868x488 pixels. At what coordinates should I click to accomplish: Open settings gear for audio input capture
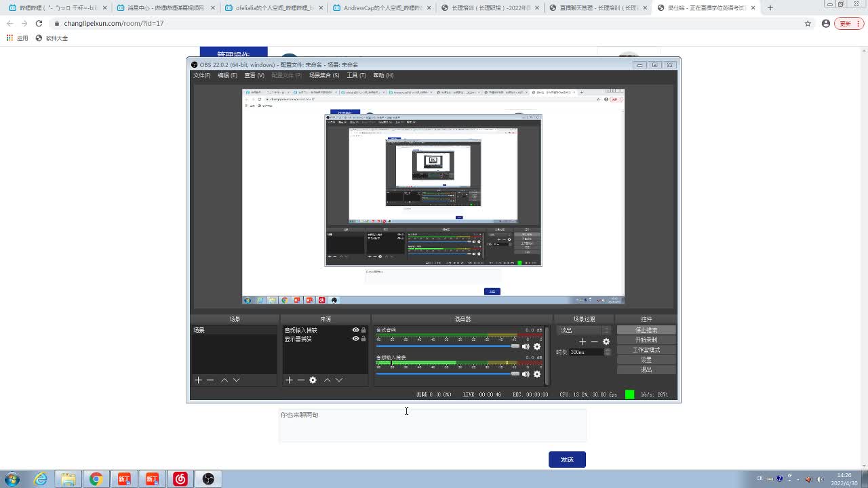537,374
